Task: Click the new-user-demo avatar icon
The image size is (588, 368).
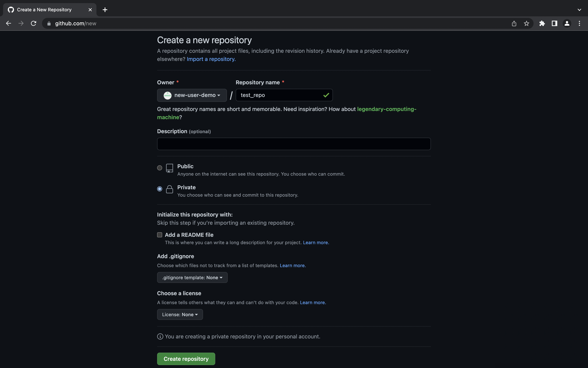Action: (x=167, y=95)
